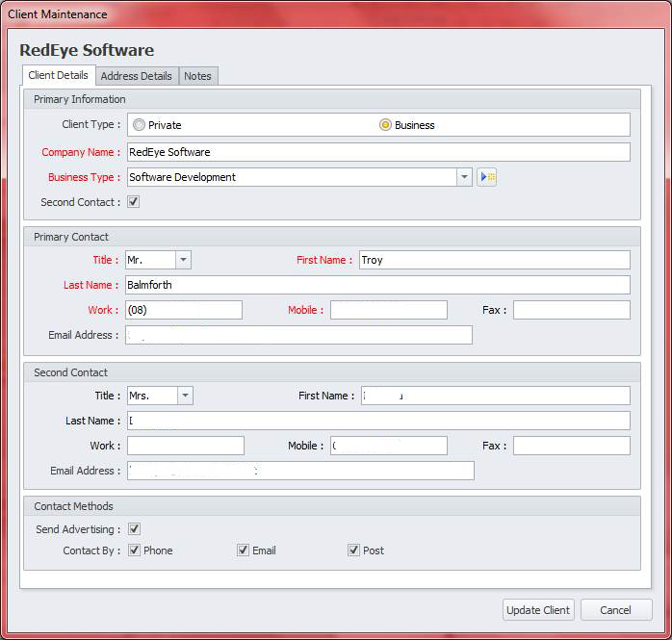Click the Client Maintenance window title
The width and height of the screenshot is (672, 640).
(x=58, y=14)
